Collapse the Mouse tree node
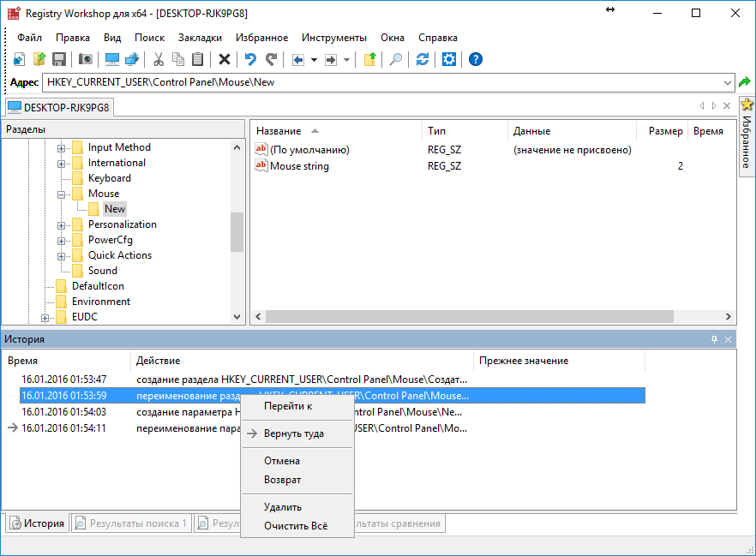Image resolution: width=756 pixels, height=556 pixels. [x=61, y=194]
